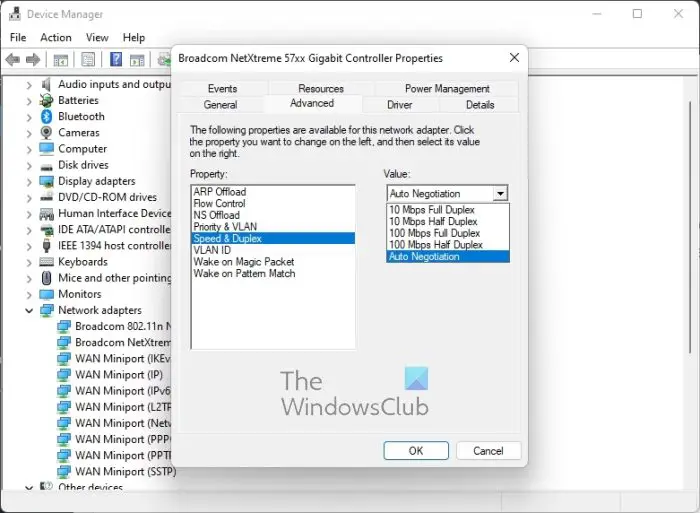Choose 100 Mbps Full Duplex value
This screenshot has width=700, height=513.
pyautogui.click(x=448, y=233)
